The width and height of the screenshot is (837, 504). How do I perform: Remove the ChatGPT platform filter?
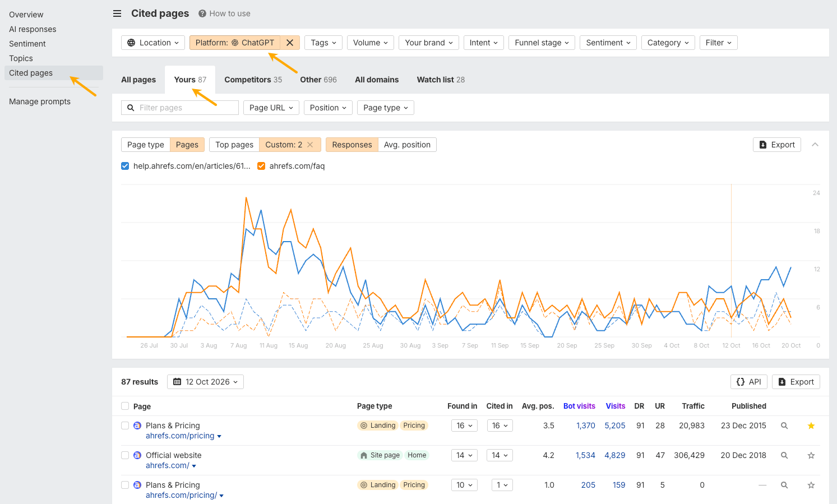pyautogui.click(x=290, y=43)
